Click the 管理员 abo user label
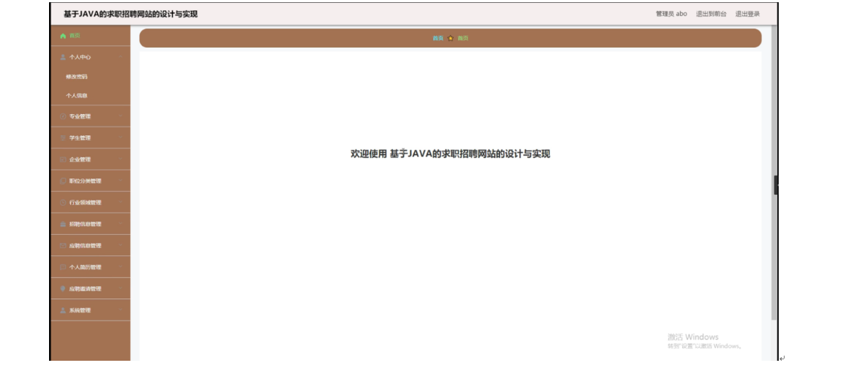The height and width of the screenshot is (371, 868). pyautogui.click(x=671, y=14)
